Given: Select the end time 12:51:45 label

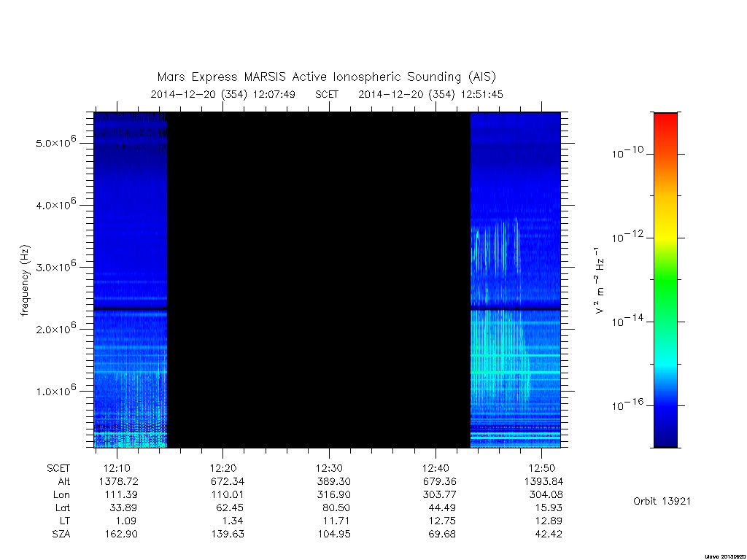Looking at the screenshot, I should point(481,94).
